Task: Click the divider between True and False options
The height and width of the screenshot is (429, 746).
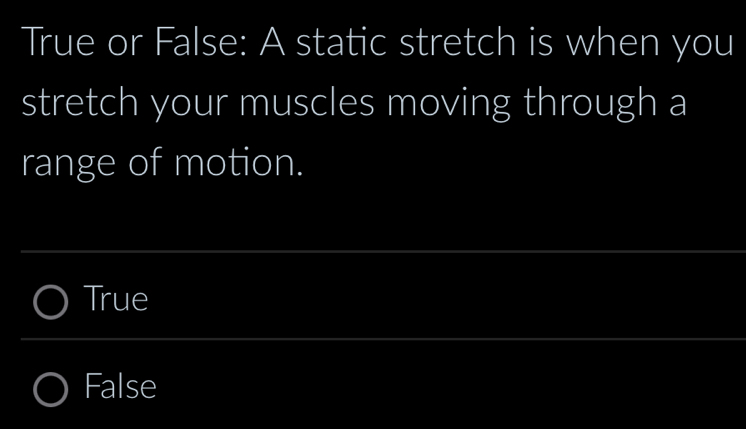Action: click(x=380, y=339)
